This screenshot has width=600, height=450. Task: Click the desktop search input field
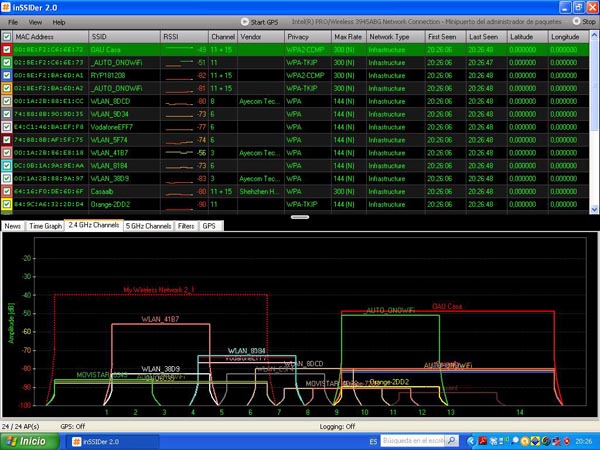[x=413, y=441]
